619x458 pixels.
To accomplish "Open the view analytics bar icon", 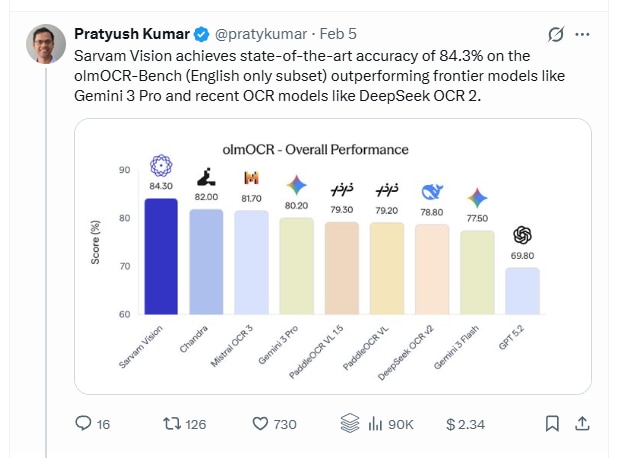I will click(x=376, y=424).
